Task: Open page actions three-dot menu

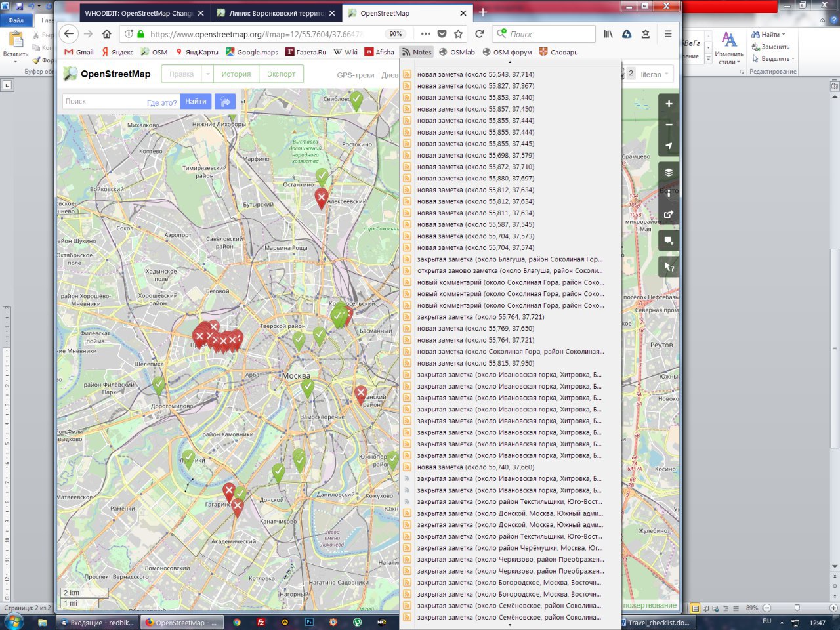Action: point(426,34)
